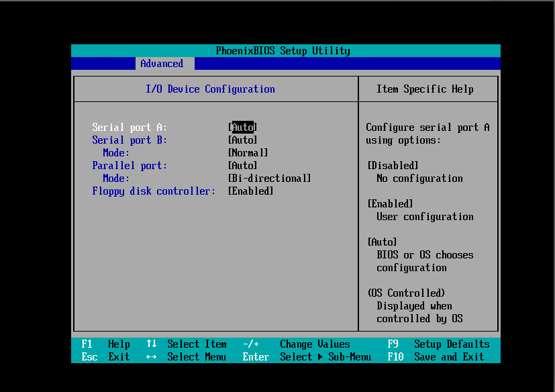Click the [Auto] help option text

pyautogui.click(x=383, y=242)
